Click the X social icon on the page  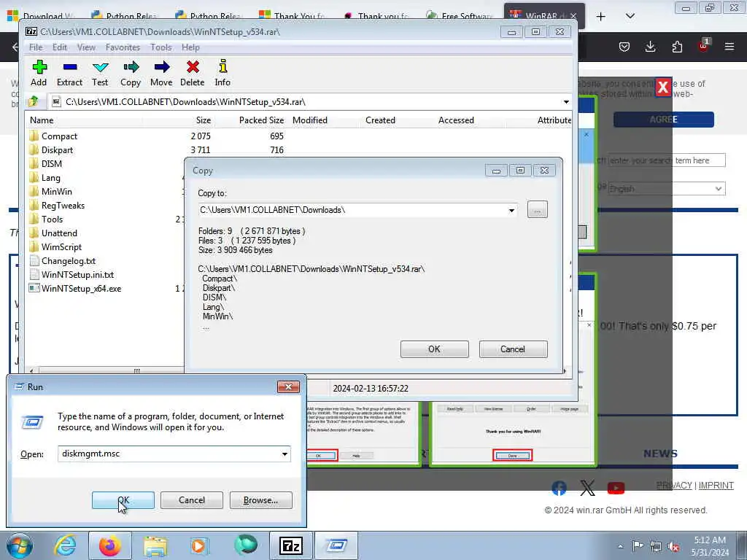pyautogui.click(x=587, y=488)
